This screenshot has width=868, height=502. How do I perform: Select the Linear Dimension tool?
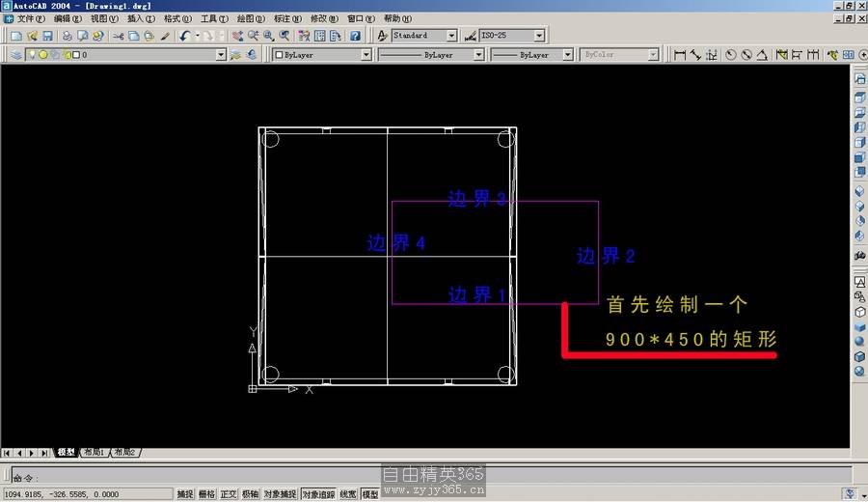680,55
